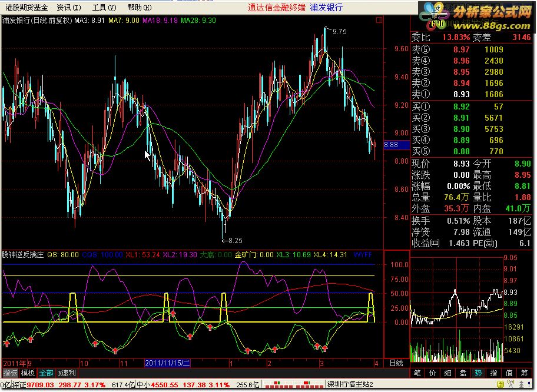Image resolution: width=537 pixels, height=392 pixels.
Task: Click the leftmost red up-arrow signal in indicator panel
Action: 7,343
